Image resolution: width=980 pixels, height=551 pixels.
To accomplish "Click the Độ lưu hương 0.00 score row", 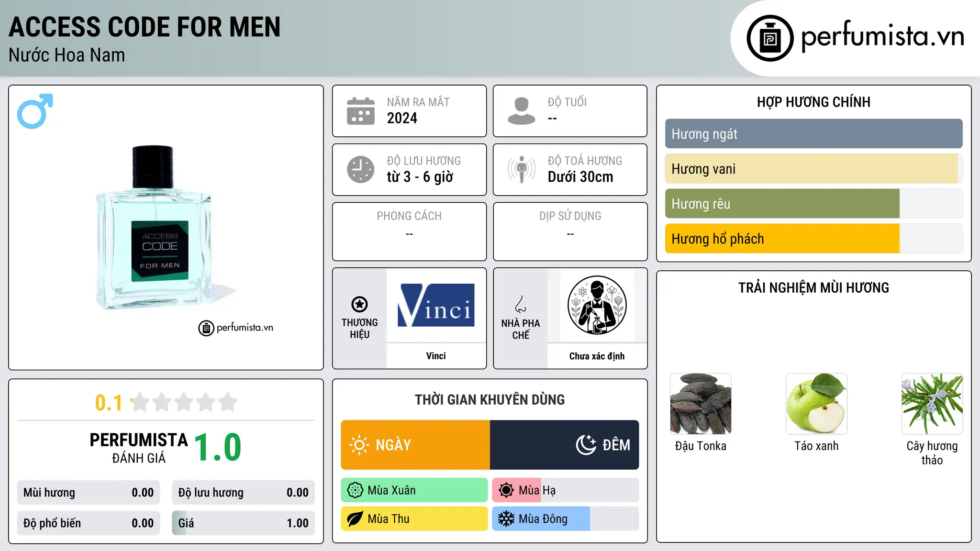I will pos(244,493).
